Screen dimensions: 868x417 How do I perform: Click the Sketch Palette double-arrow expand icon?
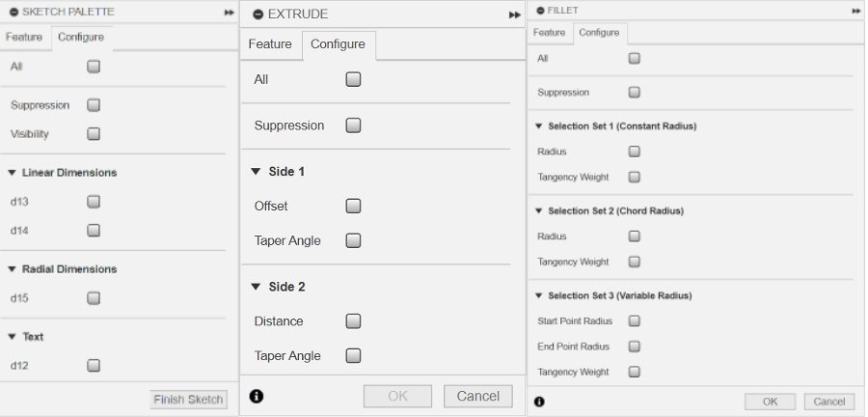coord(229,12)
